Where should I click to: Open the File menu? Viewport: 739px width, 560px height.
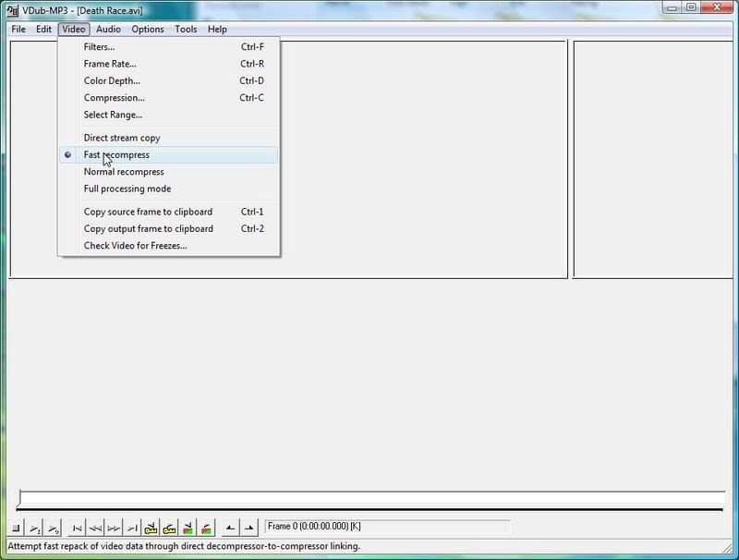click(18, 30)
